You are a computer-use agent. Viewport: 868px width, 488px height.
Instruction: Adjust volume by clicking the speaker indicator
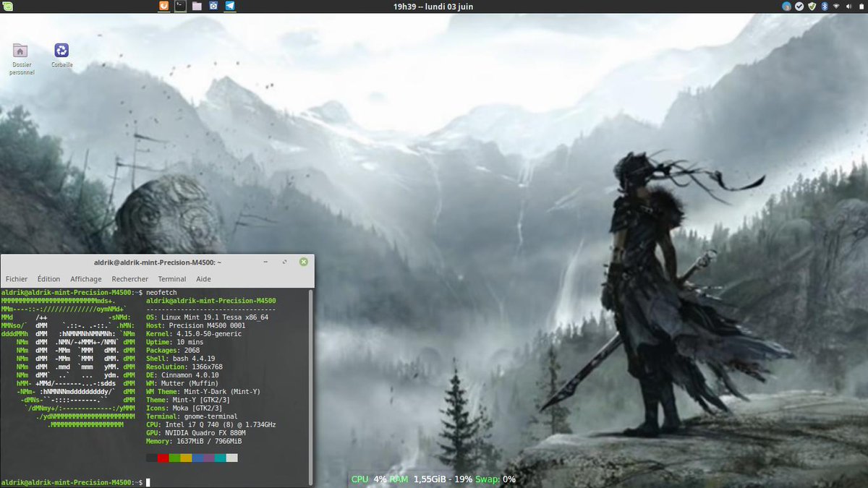(x=848, y=7)
